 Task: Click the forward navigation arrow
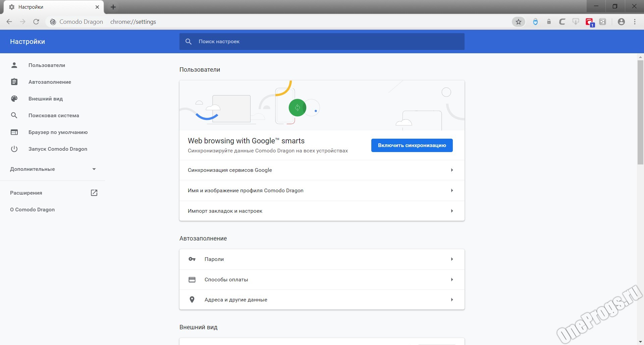point(22,22)
